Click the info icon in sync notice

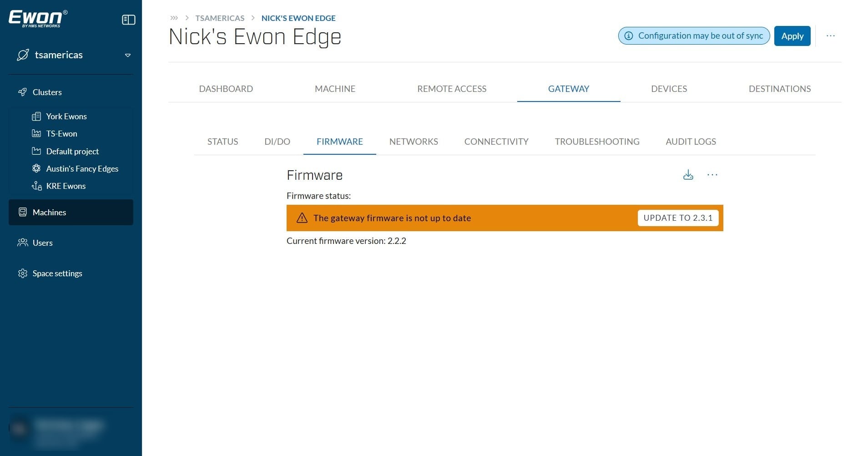point(628,36)
